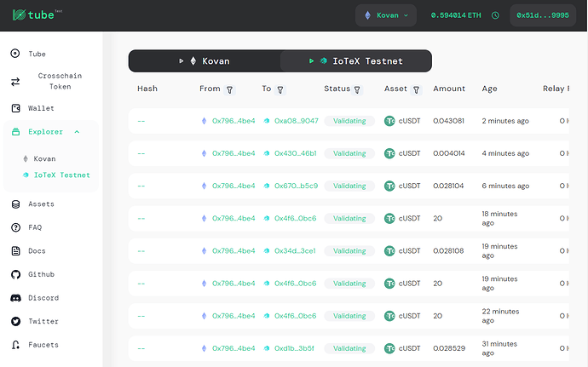Open Discord link in sidebar
588x367 pixels.
[43, 298]
